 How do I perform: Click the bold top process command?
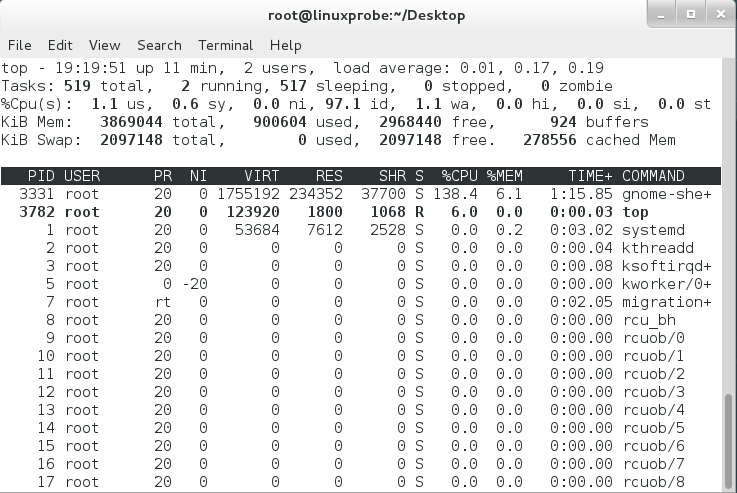tap(635, 212)
